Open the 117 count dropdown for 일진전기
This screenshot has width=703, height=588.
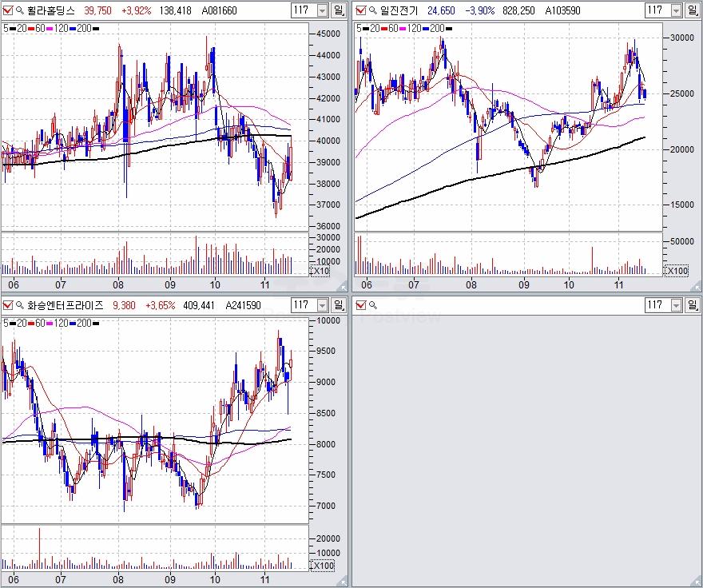[675, 10]
